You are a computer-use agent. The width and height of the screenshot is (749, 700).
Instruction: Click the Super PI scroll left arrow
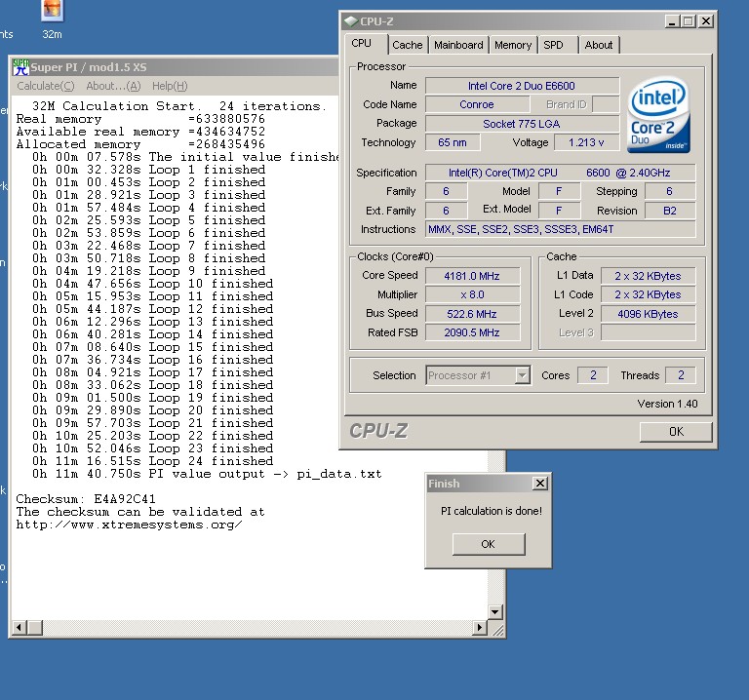click(19, 627)
